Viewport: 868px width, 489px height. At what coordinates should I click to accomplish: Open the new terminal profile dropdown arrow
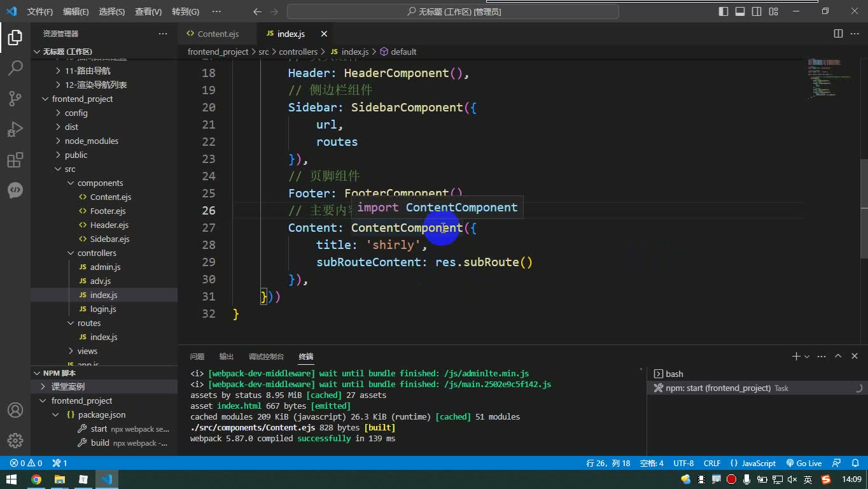coord(807,357)
